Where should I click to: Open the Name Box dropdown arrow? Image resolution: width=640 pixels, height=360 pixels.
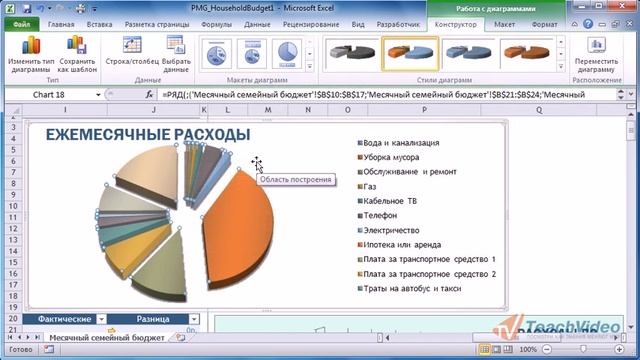[98, 95]
